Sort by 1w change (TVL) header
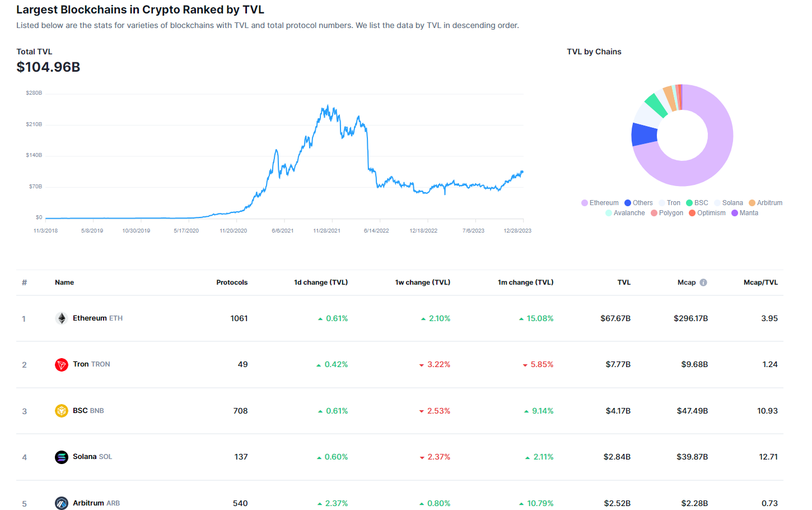The width and height of the screenshot is (812, 510). tap(423, 282)
